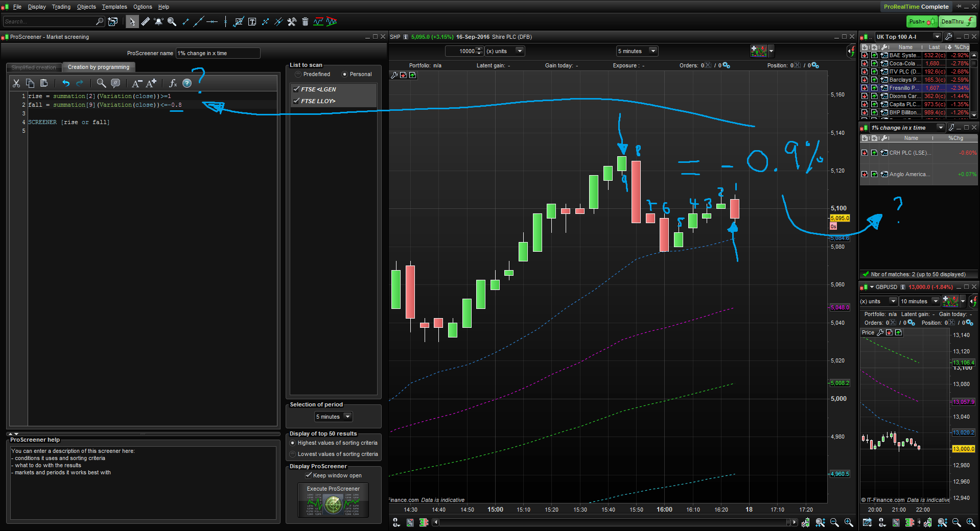Click the trash bin delete-objects icon
This screenshot has width=980, height=531.
305,21
